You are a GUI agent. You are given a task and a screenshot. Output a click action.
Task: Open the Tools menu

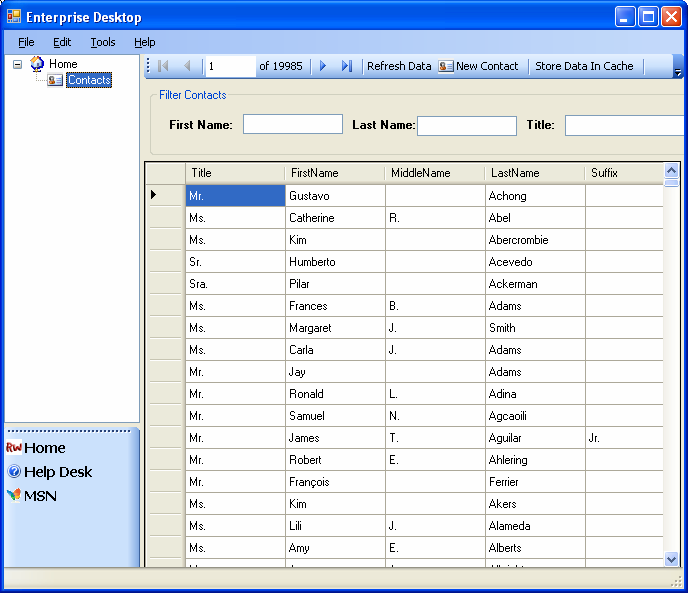[102, 42]
